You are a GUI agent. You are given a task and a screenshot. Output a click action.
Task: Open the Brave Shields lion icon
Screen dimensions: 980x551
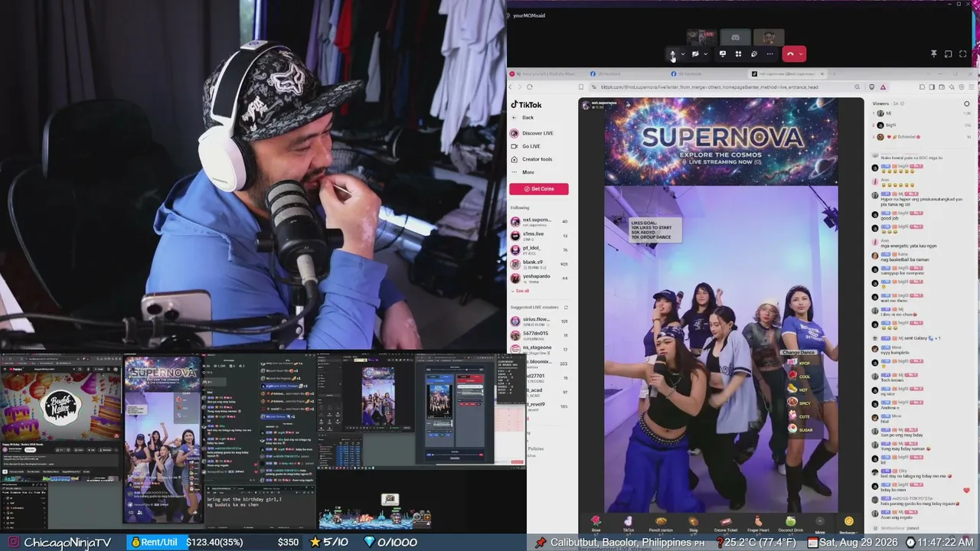tap(872, 87)
